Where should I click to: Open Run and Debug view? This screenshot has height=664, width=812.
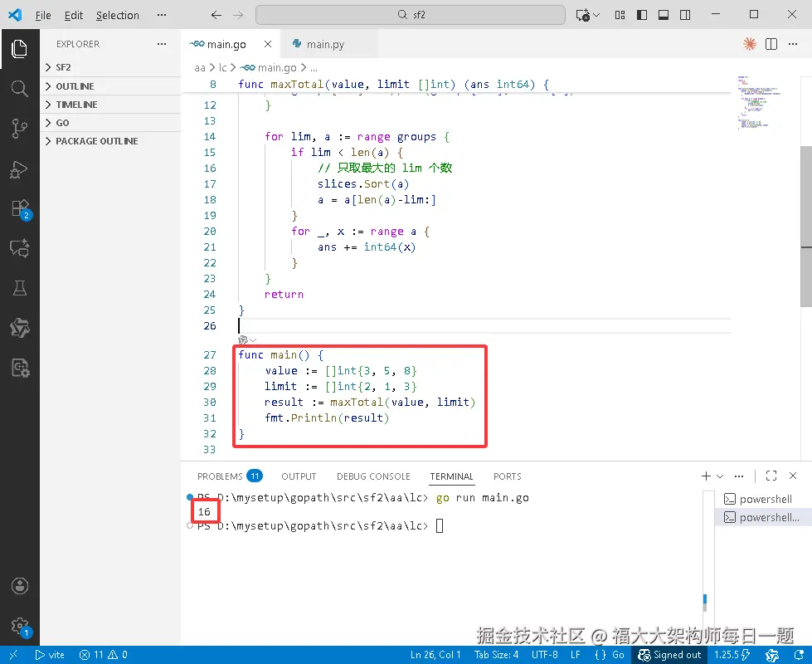pyautogui.click(x=20, y=169)
